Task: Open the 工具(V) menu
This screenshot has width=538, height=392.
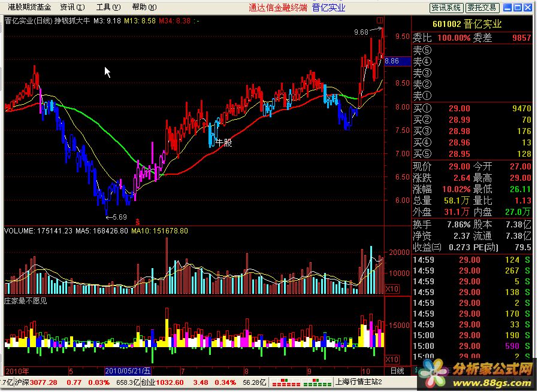Action: pos(108,7)
